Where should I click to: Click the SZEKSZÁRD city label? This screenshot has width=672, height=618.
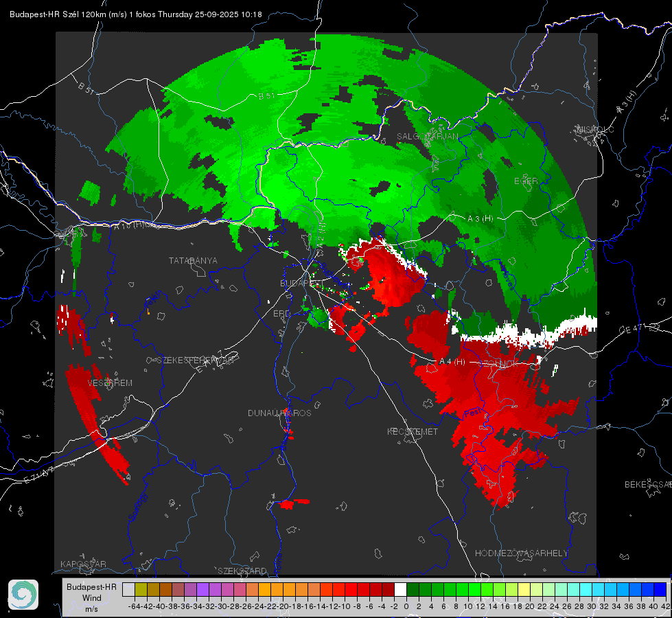[x=242, y=571]
